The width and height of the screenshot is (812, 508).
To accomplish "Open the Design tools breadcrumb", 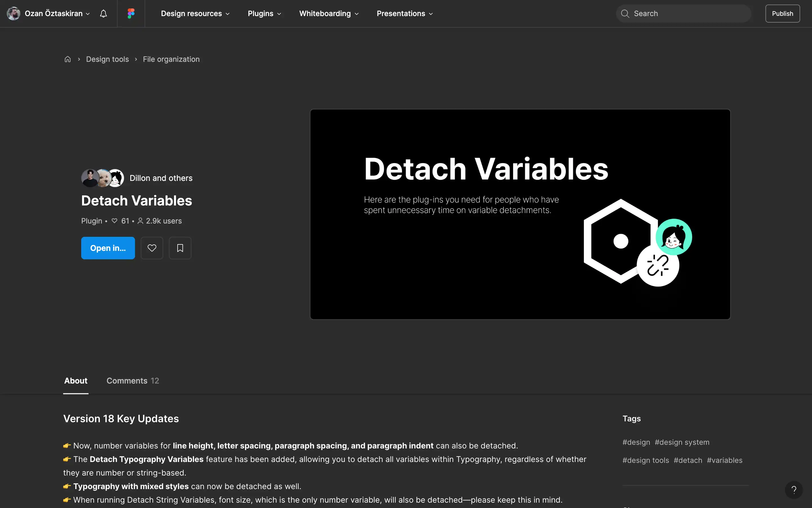I will (107, 59).
